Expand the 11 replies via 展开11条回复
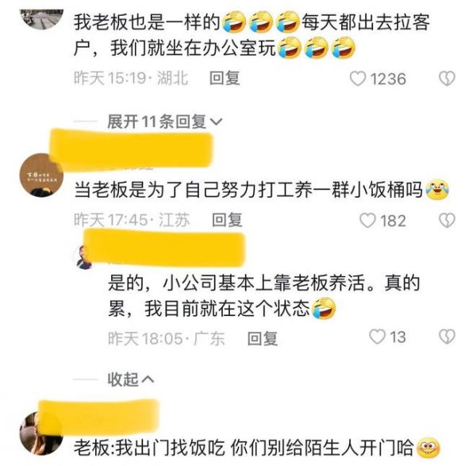This screenshot has height=466, width=476. 157,121
